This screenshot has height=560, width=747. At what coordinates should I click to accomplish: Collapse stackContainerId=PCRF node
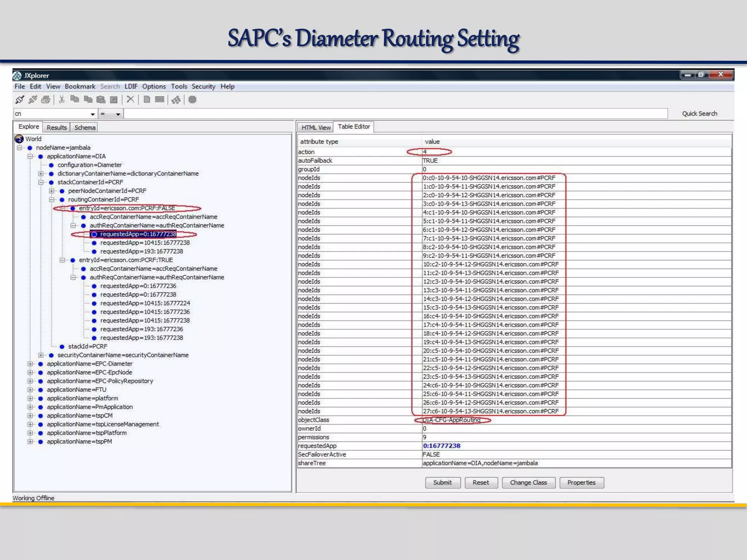[x=41, y=182]
